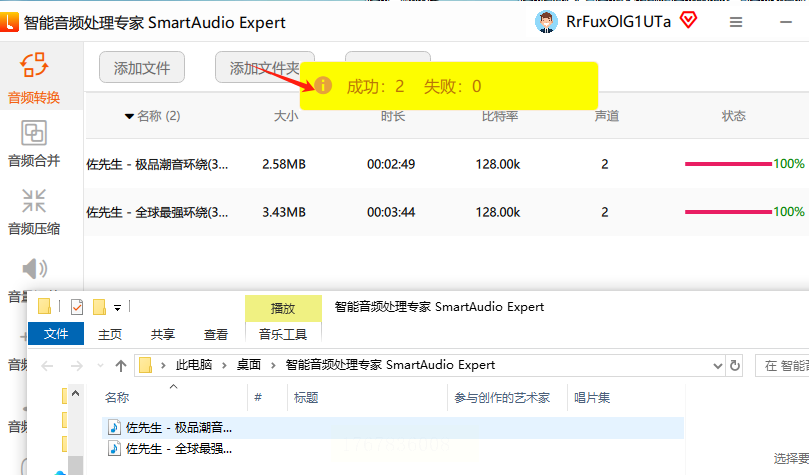
Task: Sort by 大小 column header
Action: click(286, 116)
